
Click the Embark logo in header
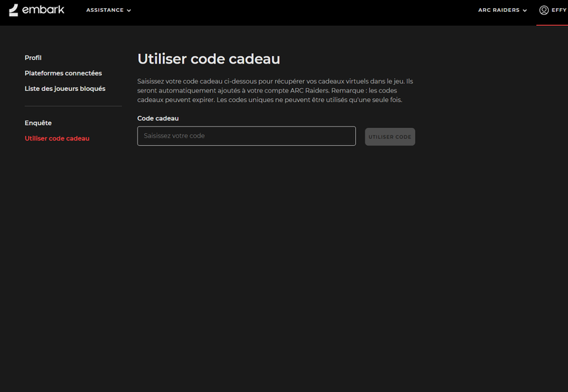coord(36,10)
